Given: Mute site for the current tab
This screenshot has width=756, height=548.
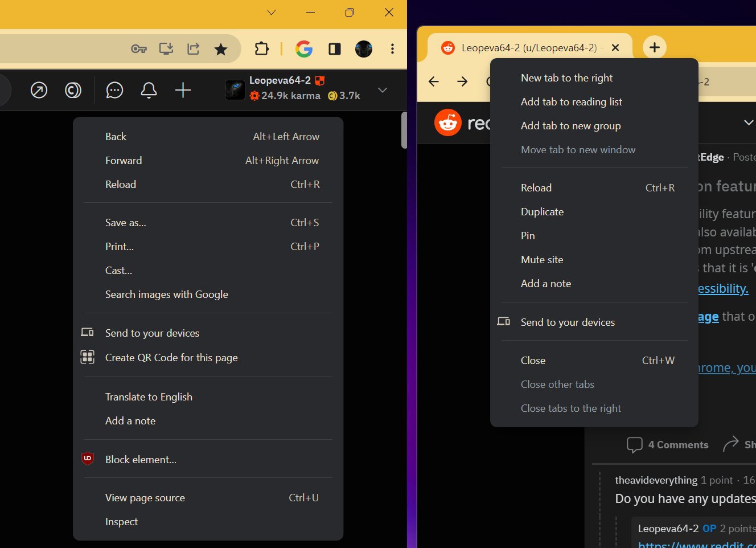Looking at the screenshot, I should [541, 259].
